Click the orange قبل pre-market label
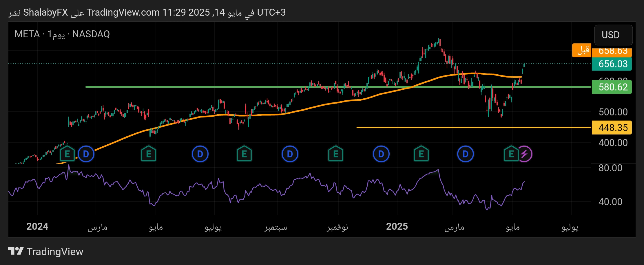 [x=582, y=50]
